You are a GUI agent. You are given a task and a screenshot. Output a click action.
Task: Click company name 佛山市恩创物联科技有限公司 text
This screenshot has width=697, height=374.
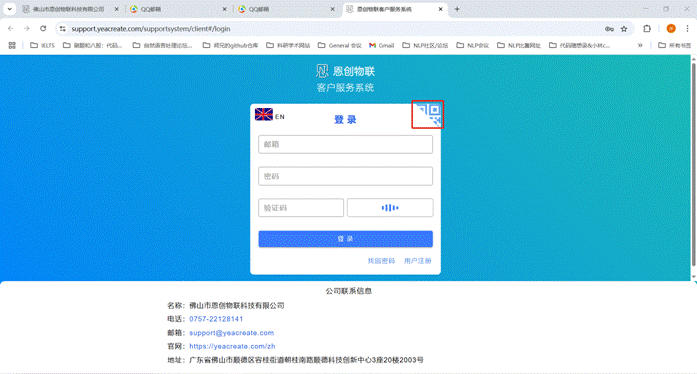pyautogui.click(x=236, y=306)
